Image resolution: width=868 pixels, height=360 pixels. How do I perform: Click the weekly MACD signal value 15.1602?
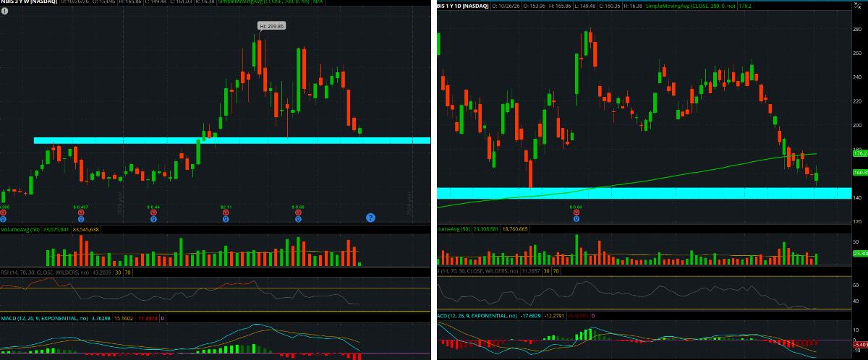[124, 318]
